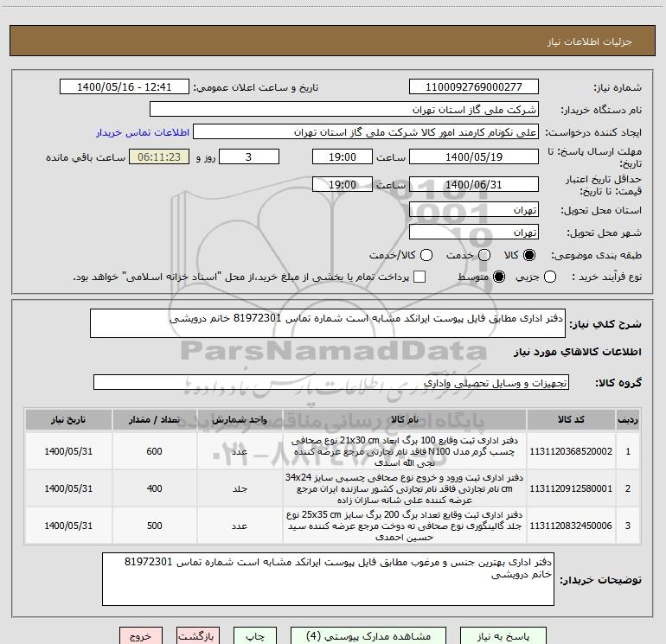Select the کالا radio button
Image resolution: width=666 pixels, height=644 pixels.
point(529,255)
